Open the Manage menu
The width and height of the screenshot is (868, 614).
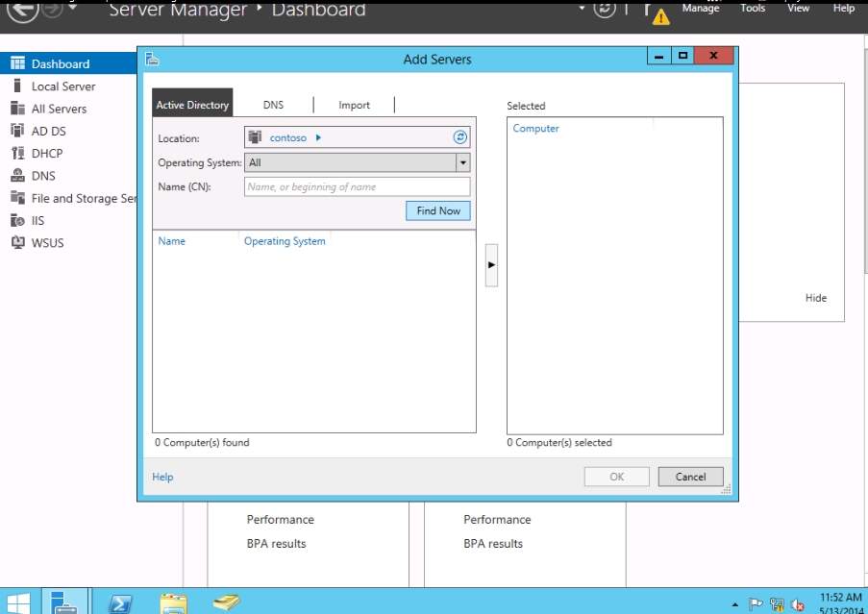click(701, 8)
